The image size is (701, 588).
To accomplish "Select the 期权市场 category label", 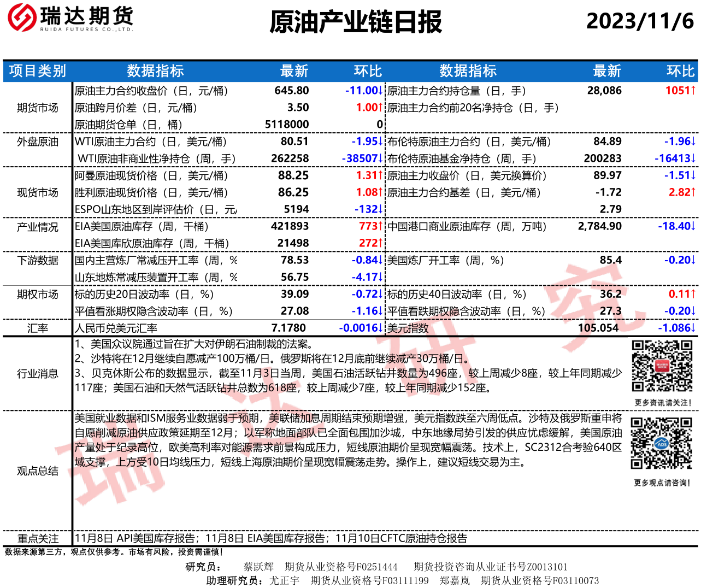I will [x=37, y=295].
